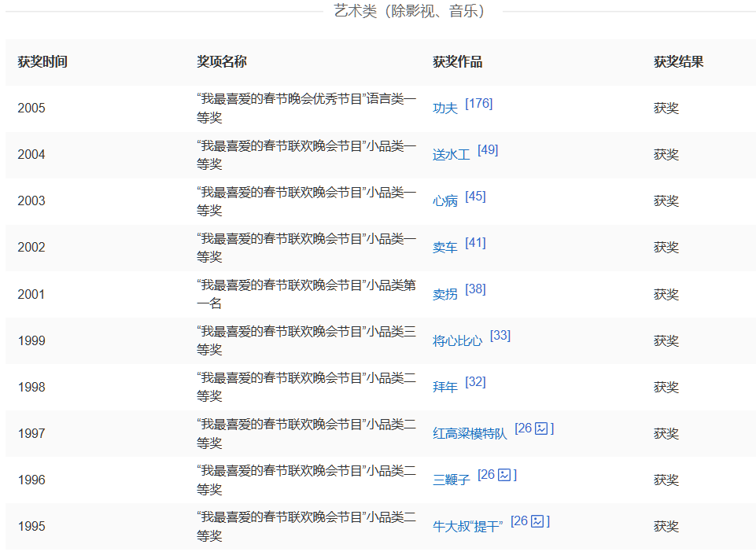Click the 2001 小品类第一名 award name

(306, 295)
